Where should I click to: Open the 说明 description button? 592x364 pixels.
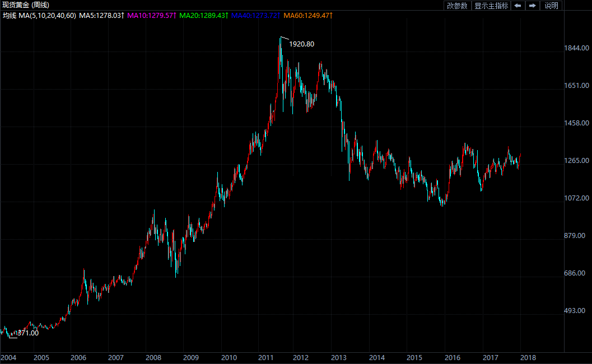pyautogui.click(x=551, y=6)
